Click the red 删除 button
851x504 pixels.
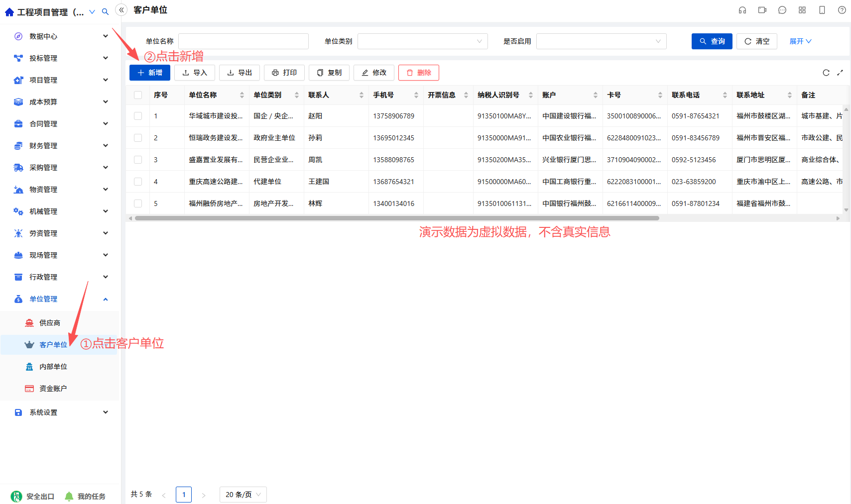[419, 73]
